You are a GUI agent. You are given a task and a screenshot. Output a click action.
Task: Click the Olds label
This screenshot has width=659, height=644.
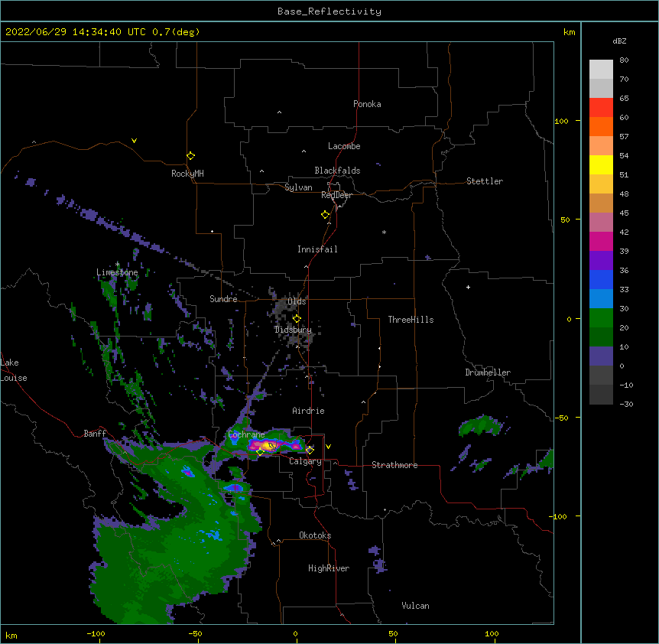[x=297, y=301]
